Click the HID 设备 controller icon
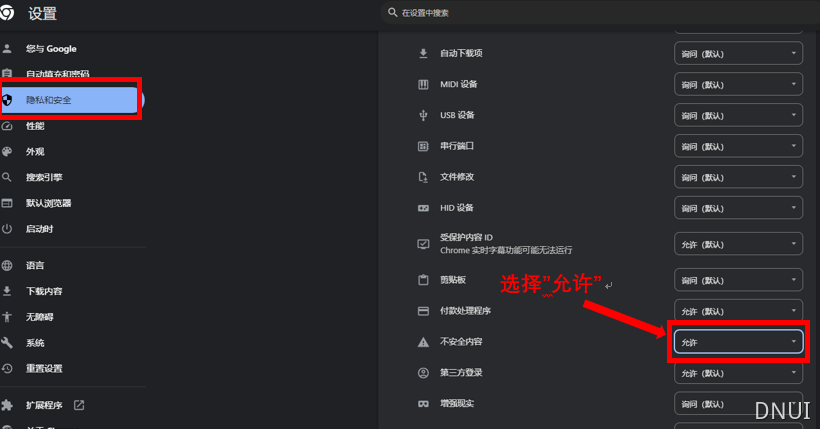This screenshot has width=820, height=429. point(423,208)
